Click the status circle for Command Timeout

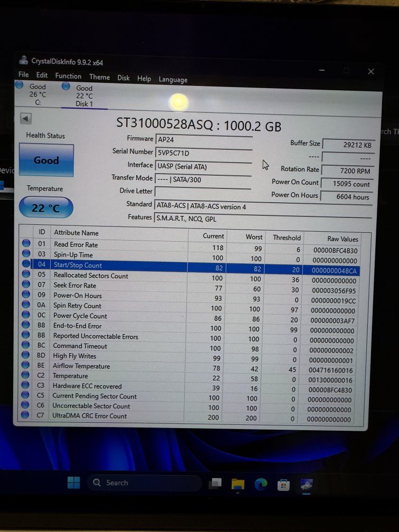25,344
